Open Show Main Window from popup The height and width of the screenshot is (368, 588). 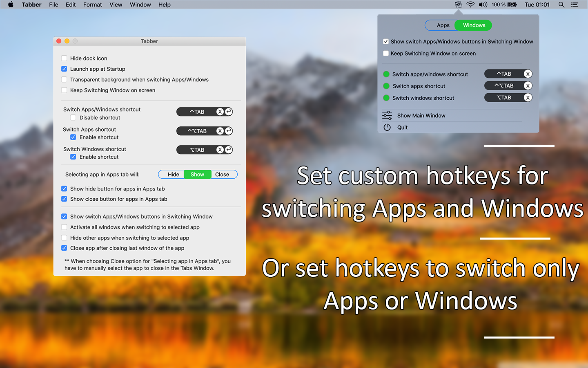[421, 115]
